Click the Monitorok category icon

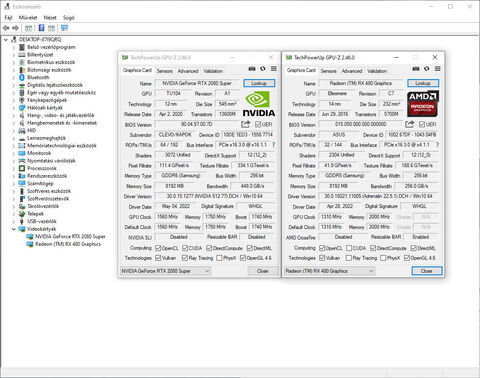(22, 153)
